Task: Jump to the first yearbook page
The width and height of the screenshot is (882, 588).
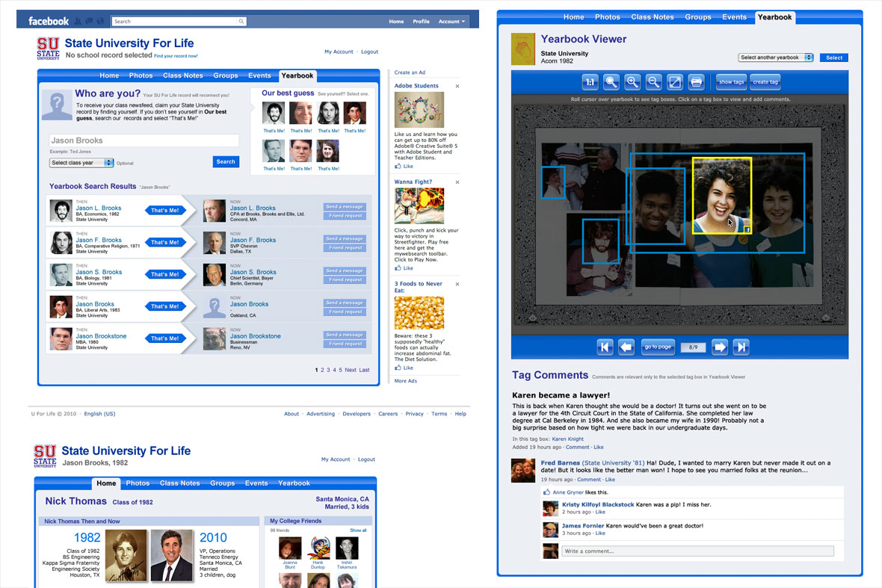Action: click(605, 347)
